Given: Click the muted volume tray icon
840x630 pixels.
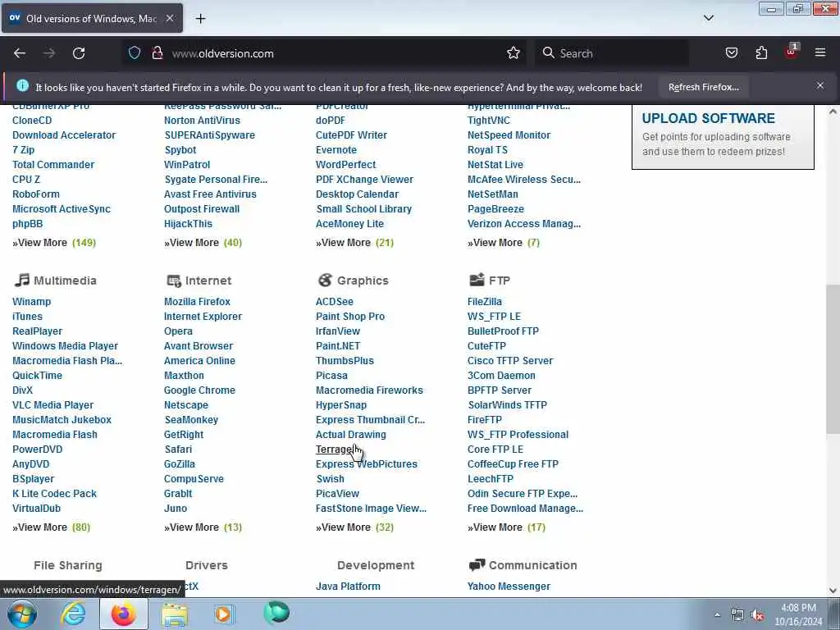Looking at the screenshot, I should [x=757, y=615].
